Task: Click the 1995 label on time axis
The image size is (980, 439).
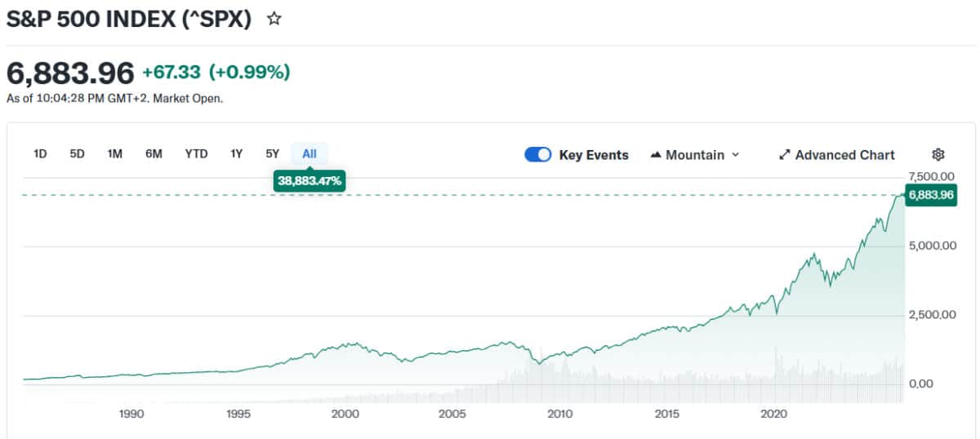Action: point(238,414)
